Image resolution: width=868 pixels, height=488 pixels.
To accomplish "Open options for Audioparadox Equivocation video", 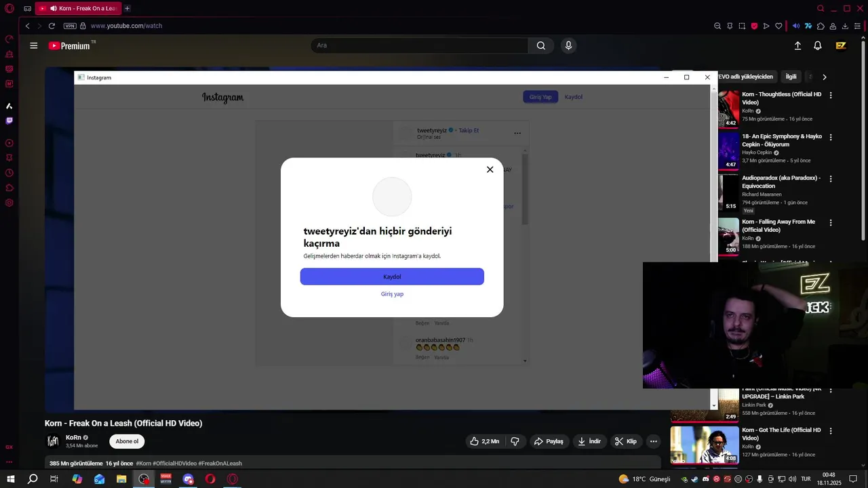I will (x=831, y=179).
